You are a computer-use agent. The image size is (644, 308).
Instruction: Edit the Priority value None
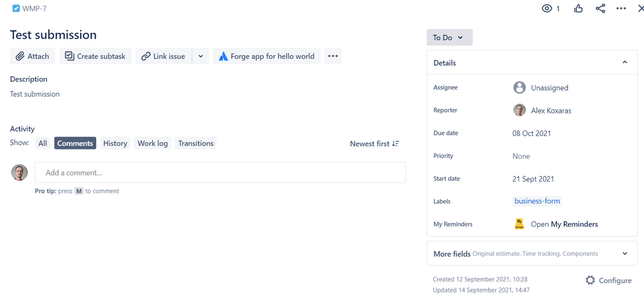[522, 156]
